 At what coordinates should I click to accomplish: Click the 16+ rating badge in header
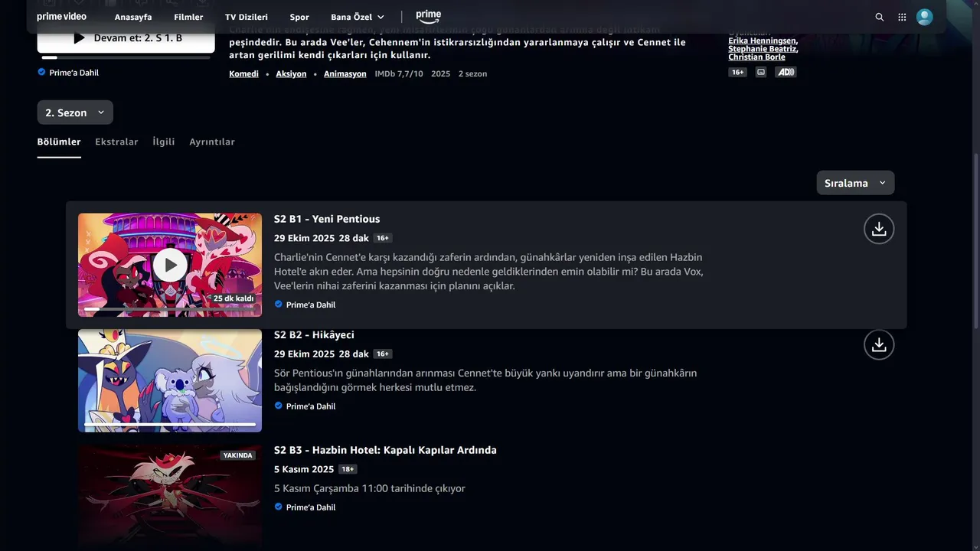737,72
